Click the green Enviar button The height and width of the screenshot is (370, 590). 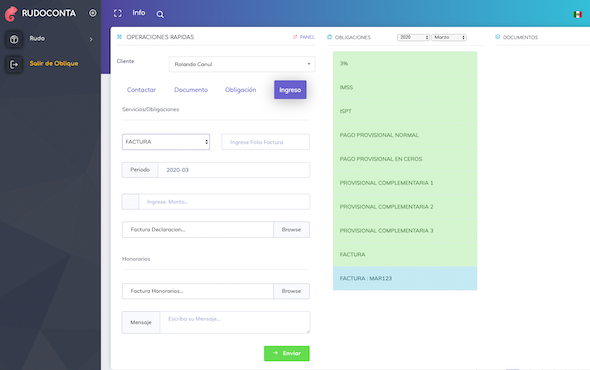click(287, 353)
